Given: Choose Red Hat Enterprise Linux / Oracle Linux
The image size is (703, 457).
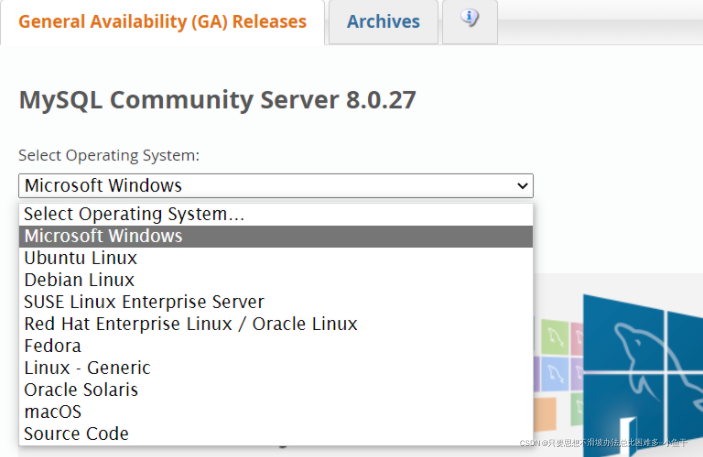Looking at the screenshot, I should 276,324.
